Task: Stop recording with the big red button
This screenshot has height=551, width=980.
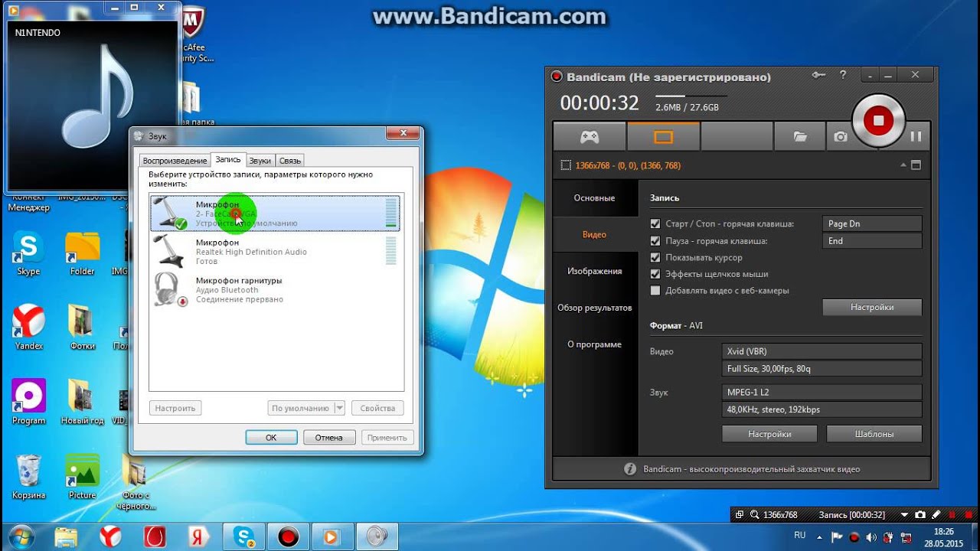Action: [879, 120]
